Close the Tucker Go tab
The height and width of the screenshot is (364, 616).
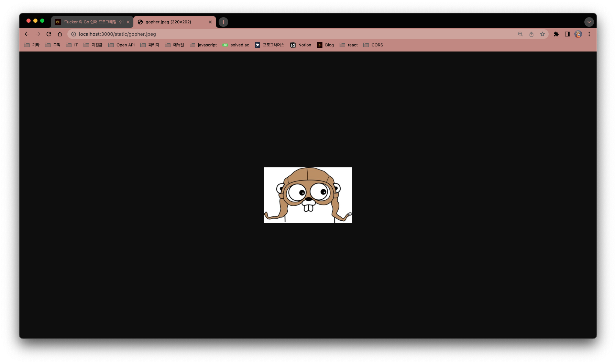[128, 22]
